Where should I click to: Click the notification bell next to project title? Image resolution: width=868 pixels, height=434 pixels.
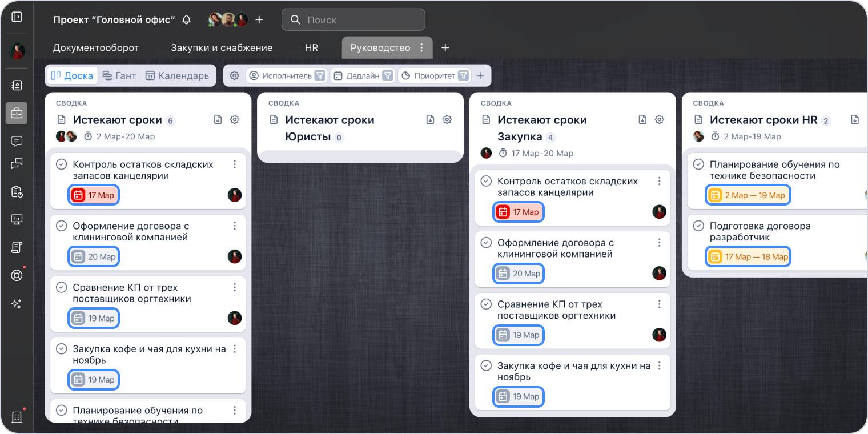pos(187,19)
